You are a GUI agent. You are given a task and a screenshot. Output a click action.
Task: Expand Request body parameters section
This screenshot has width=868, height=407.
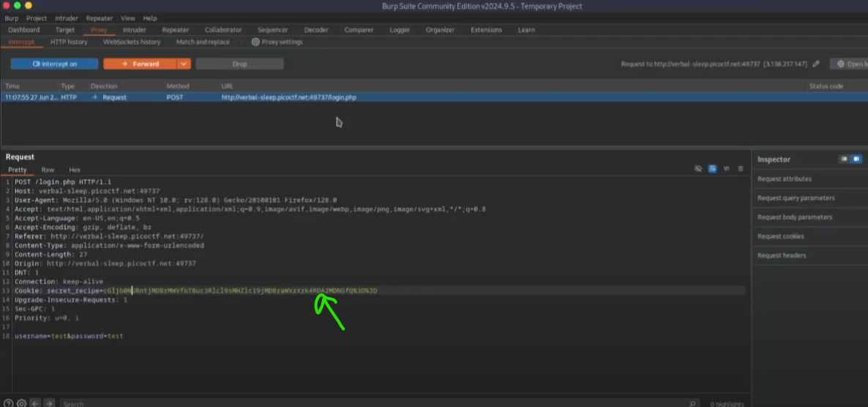794,217
